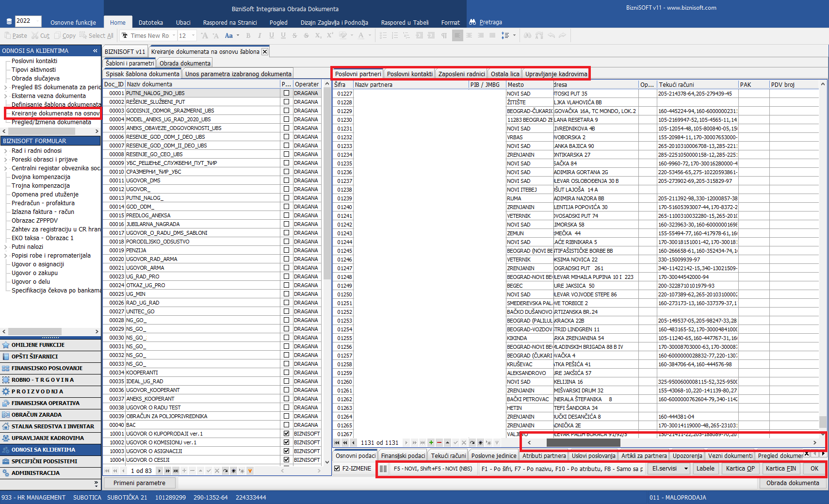Switch to the Finansijski podaci tab
The image size is (829, 504).
(403, 455)
